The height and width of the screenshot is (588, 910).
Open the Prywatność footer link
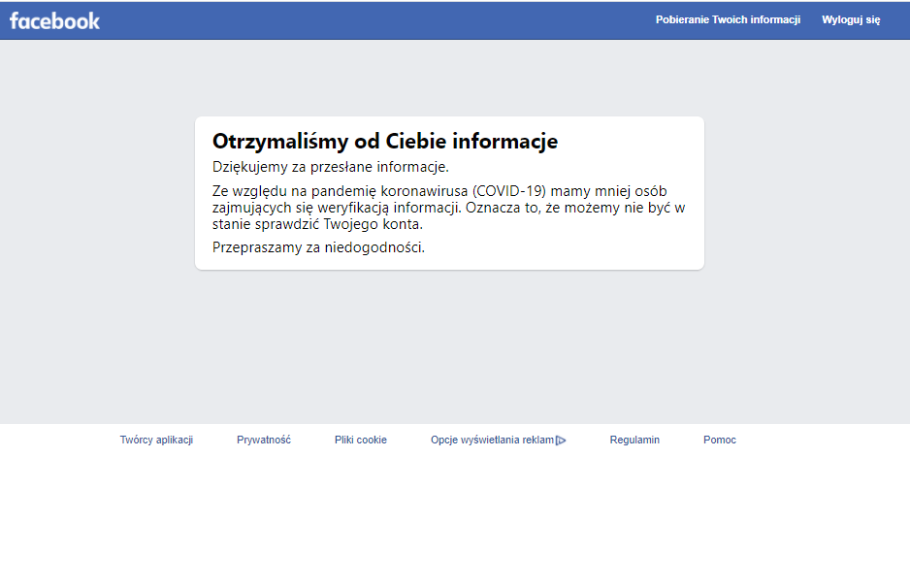coord(264,440)
